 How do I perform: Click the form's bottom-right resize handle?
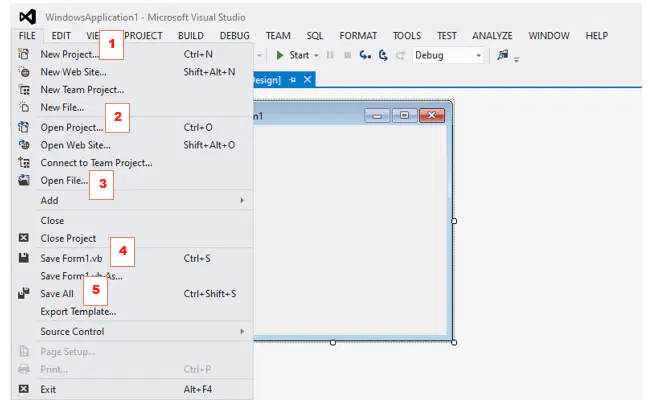(x=454, y=342)
